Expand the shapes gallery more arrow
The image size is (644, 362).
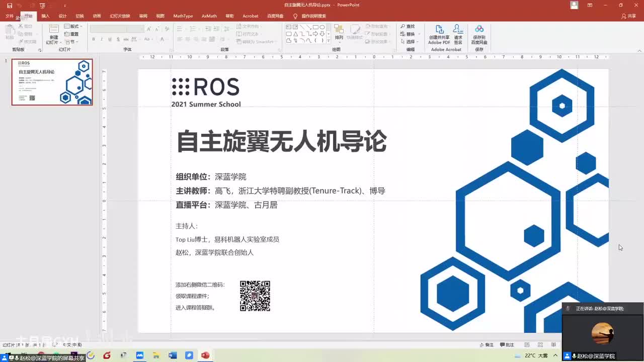pyautogui.click(x=329, y=41)
